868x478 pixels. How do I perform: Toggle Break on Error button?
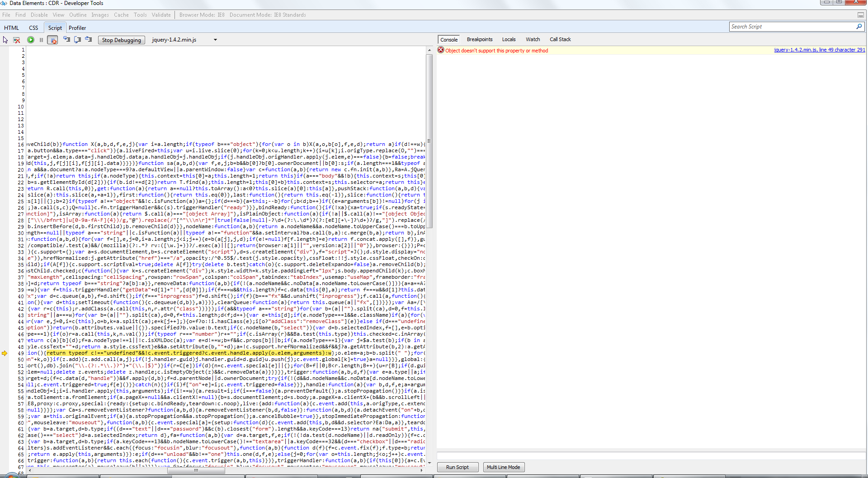coord(52,40)
